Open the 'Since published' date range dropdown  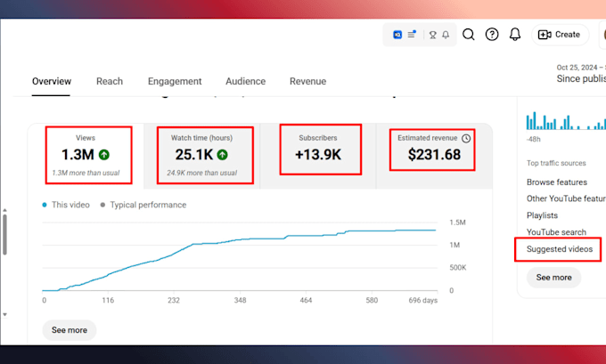click(581, 73)
